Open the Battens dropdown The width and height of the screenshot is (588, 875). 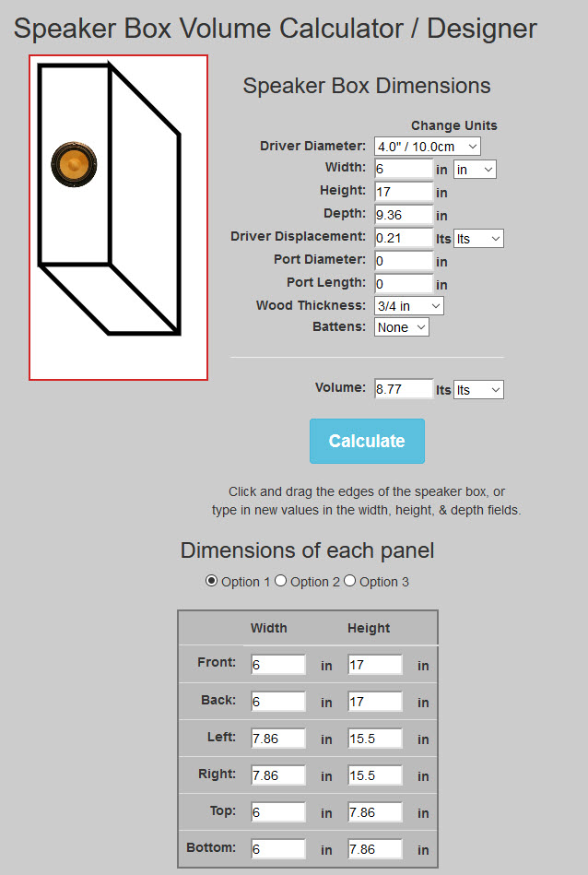click(x=402, y=327)
